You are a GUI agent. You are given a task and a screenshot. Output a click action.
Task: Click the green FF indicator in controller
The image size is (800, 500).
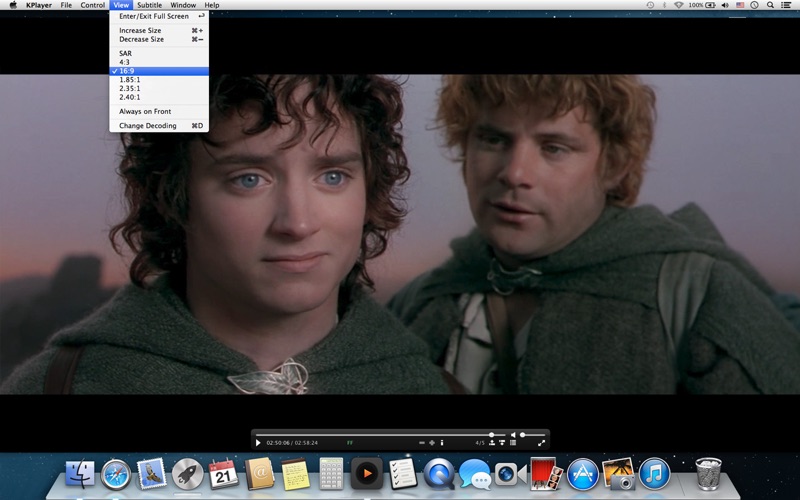pyautogui.click(x=349, y=443)
